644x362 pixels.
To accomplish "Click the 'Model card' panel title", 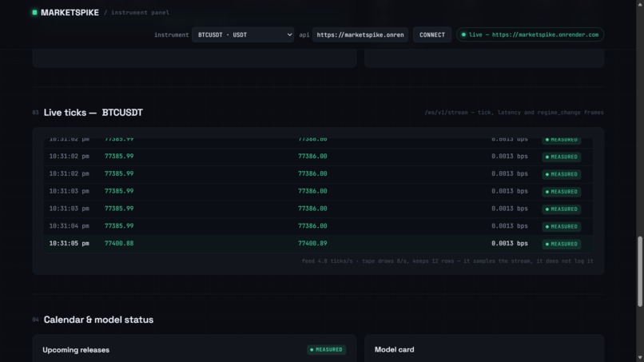I will point(394,350).
